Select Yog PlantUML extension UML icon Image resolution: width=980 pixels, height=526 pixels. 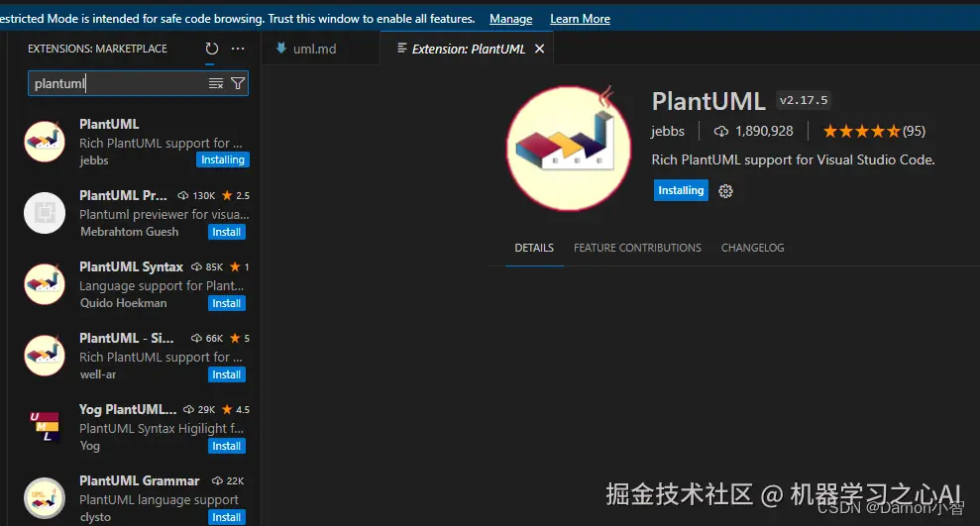[45, 427]
